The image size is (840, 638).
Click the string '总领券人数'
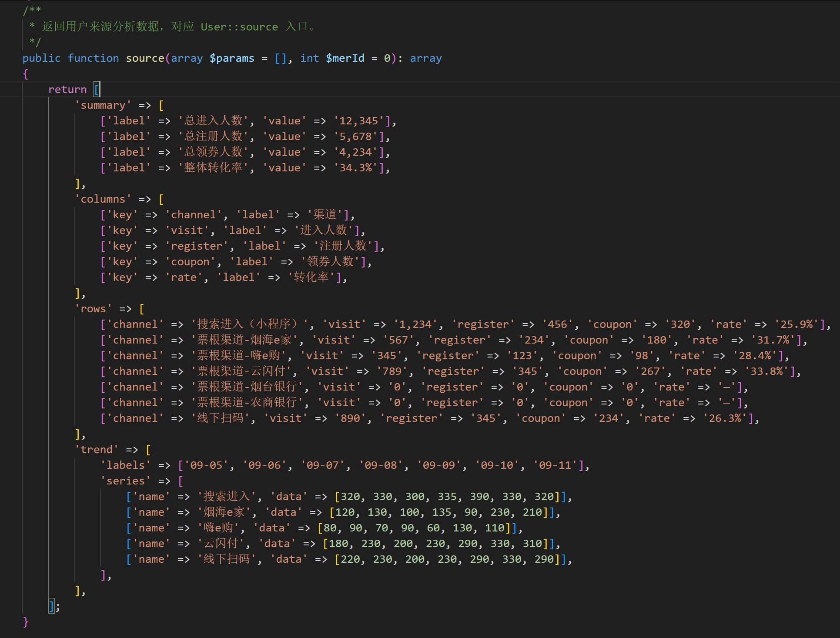point(213,152)
